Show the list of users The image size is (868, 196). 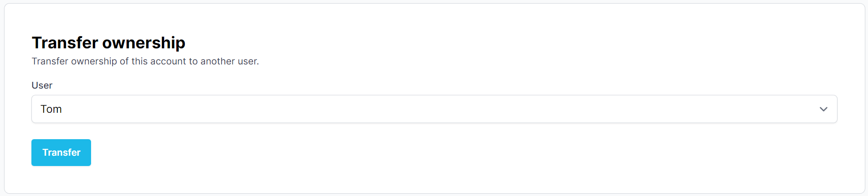434,109
